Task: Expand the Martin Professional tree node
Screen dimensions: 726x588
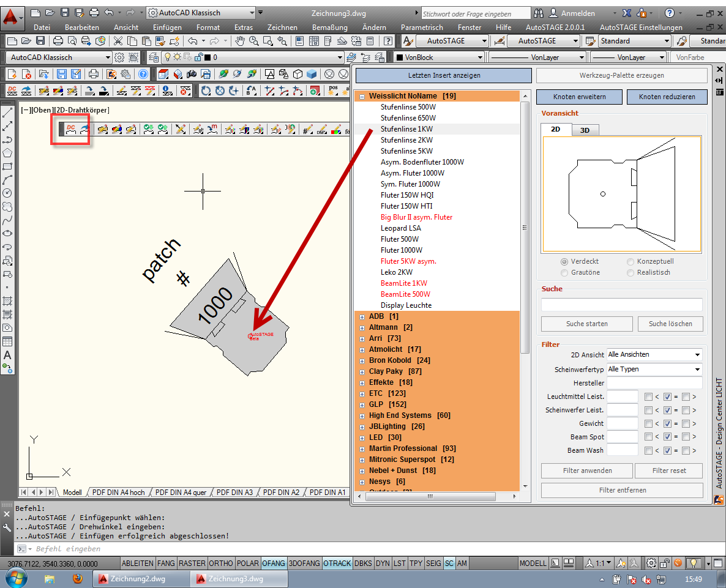Action: (362, 448)
